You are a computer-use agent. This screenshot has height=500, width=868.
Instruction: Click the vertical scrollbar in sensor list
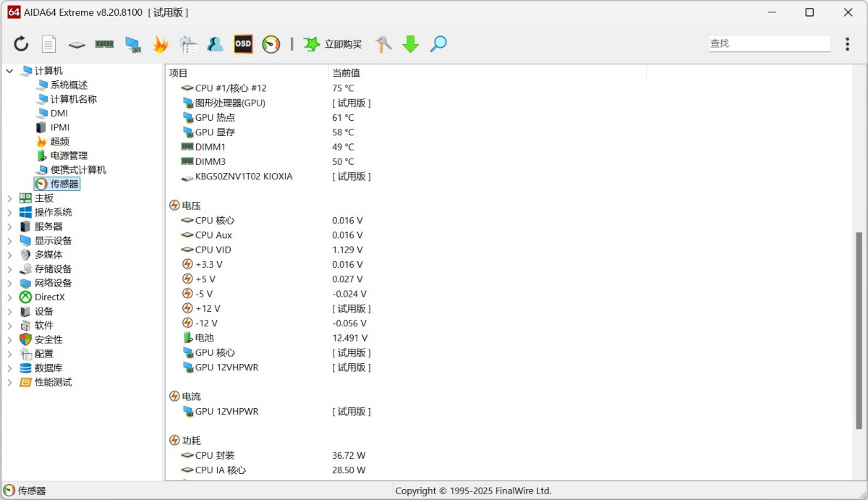tap(859, 326)
